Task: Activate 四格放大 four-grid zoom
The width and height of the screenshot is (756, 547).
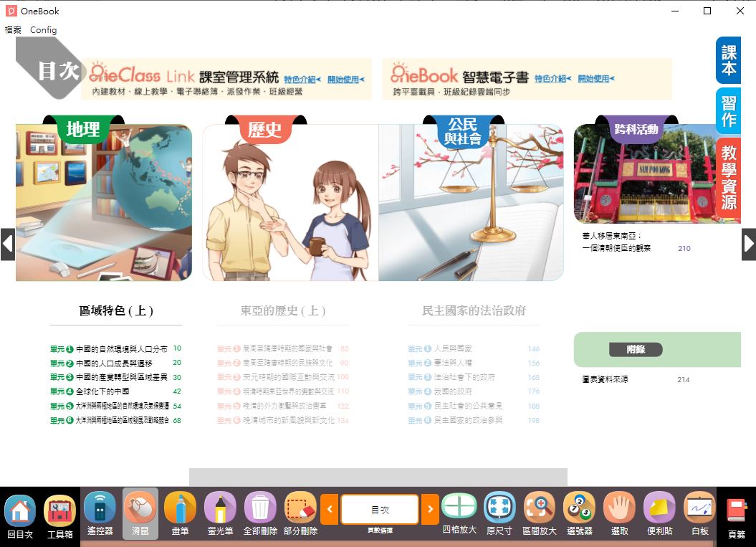Action: point(459,513)
